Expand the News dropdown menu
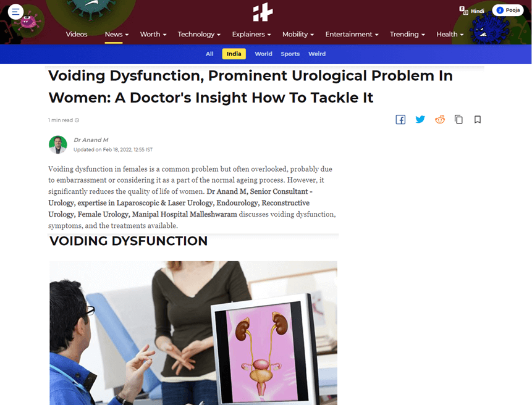 click(117, 34)
